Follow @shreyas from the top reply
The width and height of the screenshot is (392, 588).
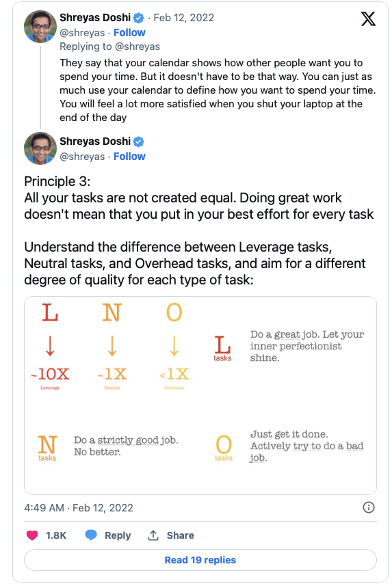pyautogui.click(x=129, y=33)
